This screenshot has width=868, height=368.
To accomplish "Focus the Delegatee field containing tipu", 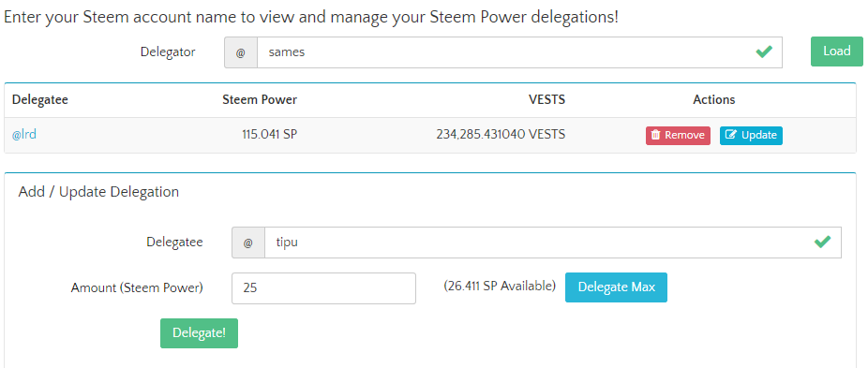I will click(x=552, y=243).
